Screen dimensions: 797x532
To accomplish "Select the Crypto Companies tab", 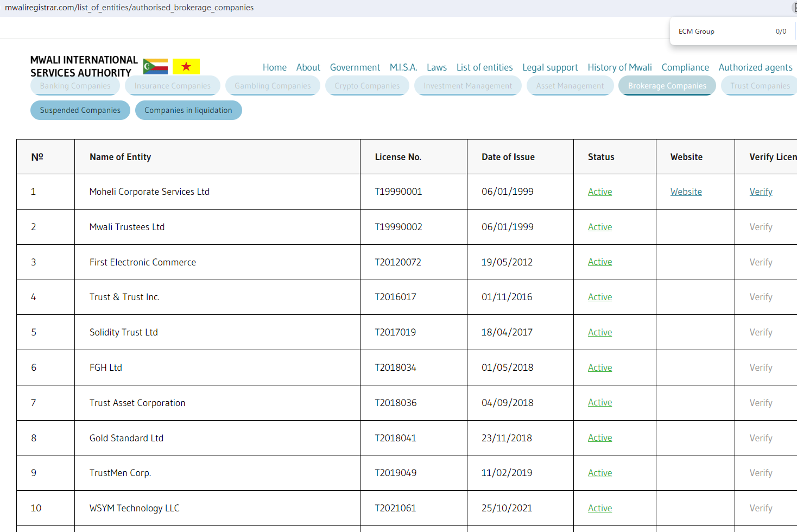I will tap(367, 86).
